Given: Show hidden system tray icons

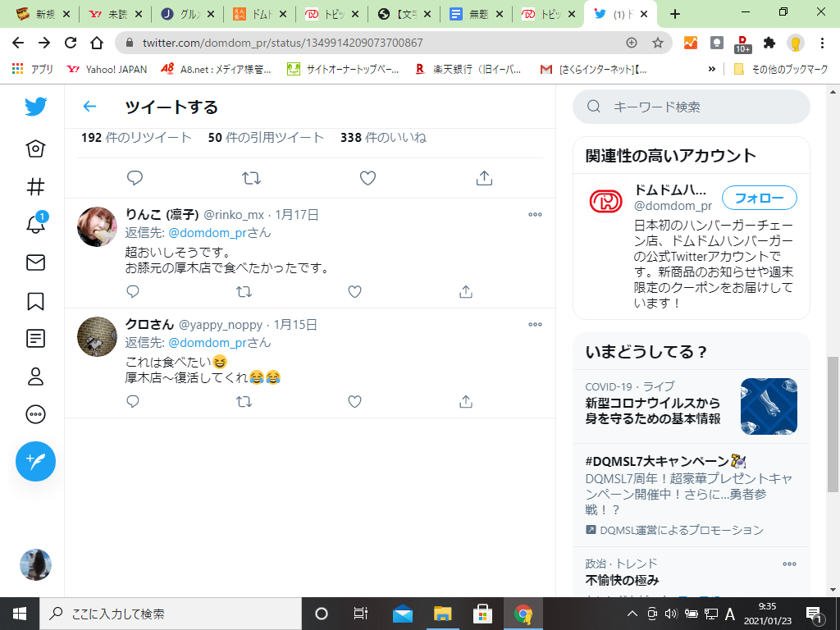Looking at the screenshot, I should [x=632, y=614].
